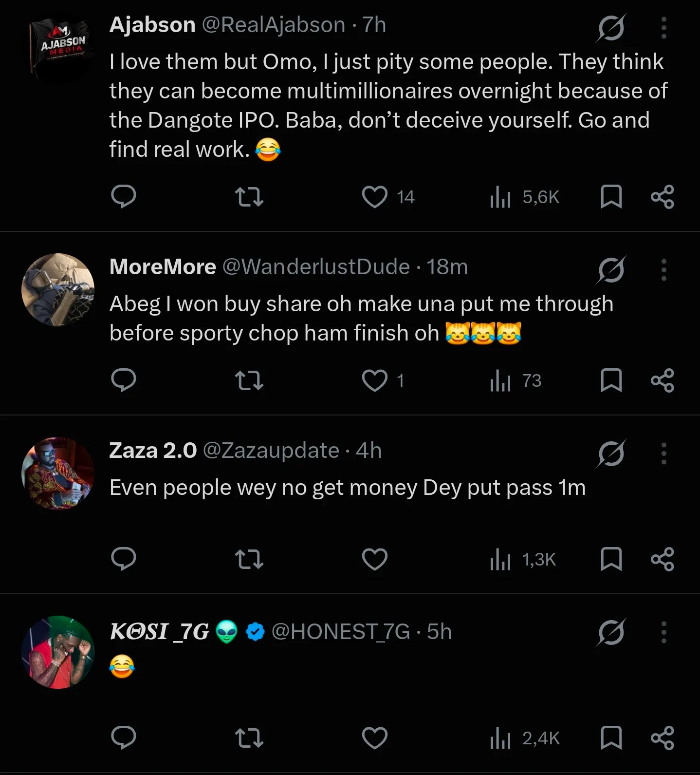Image resolution: width=700 pixels, height=775 pixels.
Task: Expand options menu for KOSI_7G tweet
Action: click(663, 632)
